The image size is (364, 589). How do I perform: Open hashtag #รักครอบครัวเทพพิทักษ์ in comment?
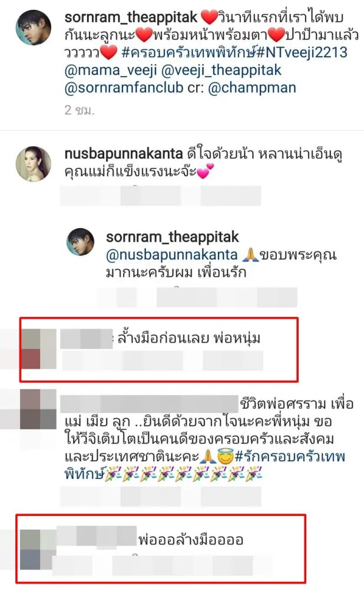(x=205, y=465)
